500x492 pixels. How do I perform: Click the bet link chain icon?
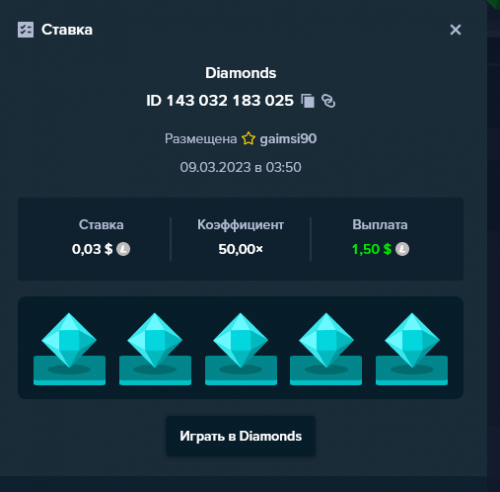(x=328, y=101)
